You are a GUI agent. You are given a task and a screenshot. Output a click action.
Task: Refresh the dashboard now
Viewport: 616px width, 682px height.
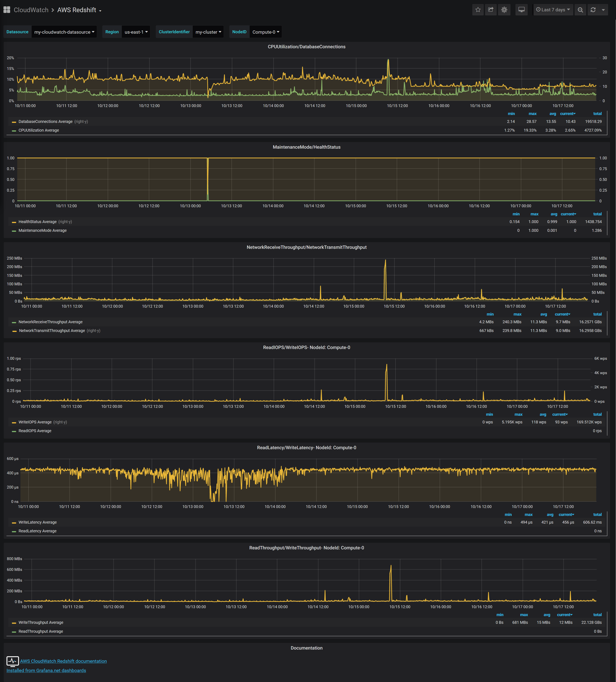[x=593, y=10]
